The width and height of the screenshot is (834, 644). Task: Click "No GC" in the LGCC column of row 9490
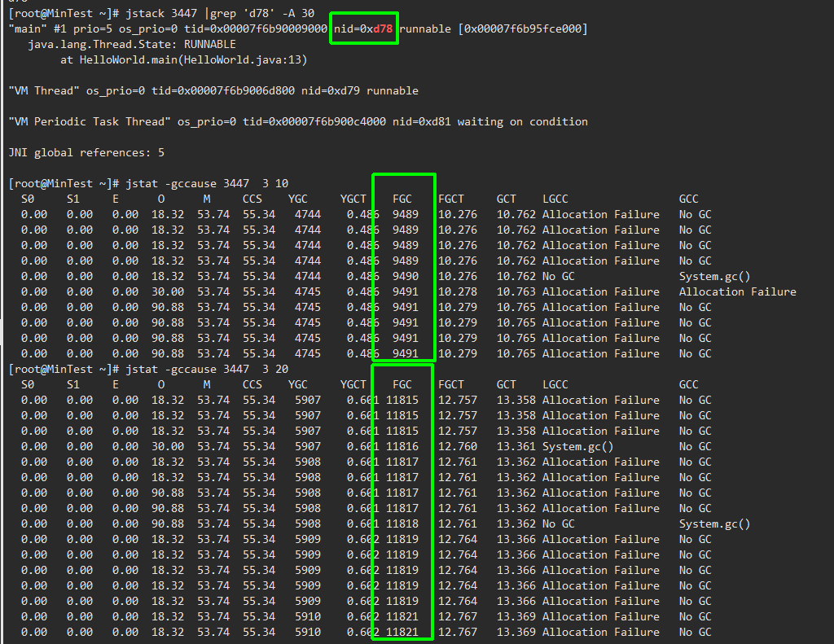click(x=559, y=277)
